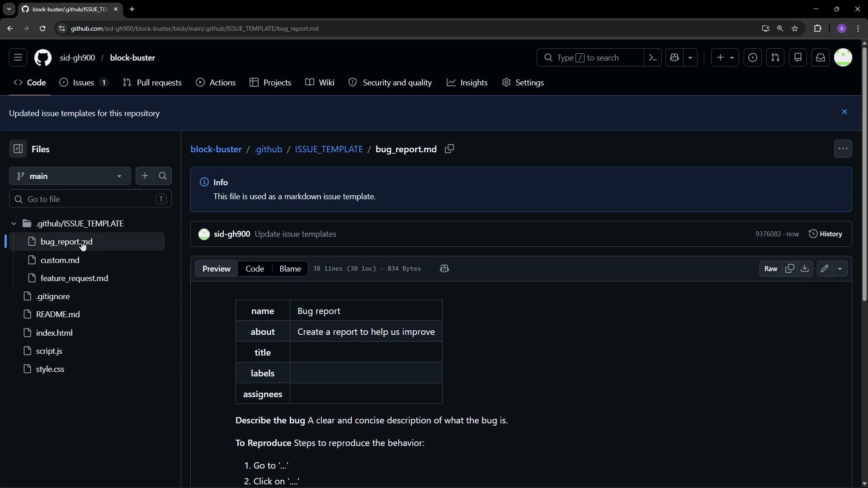Click the search box in header

coord(590,58)
